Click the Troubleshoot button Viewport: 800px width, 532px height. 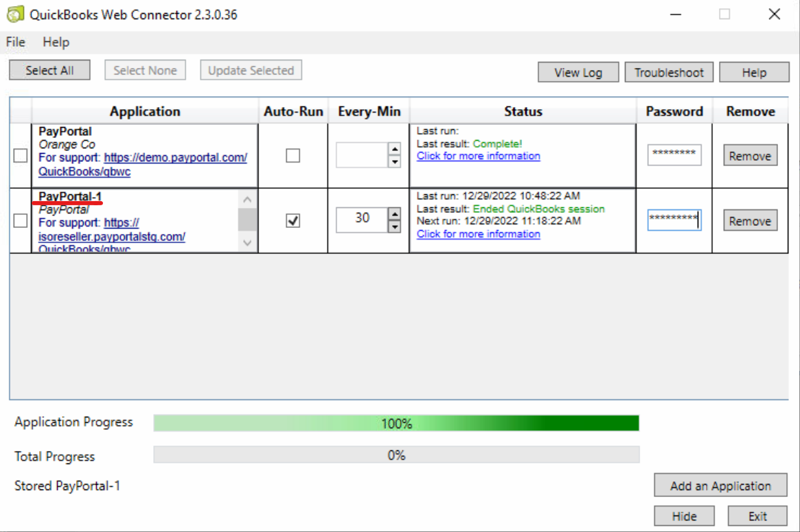pyautogui.click(x=669, y=73)
